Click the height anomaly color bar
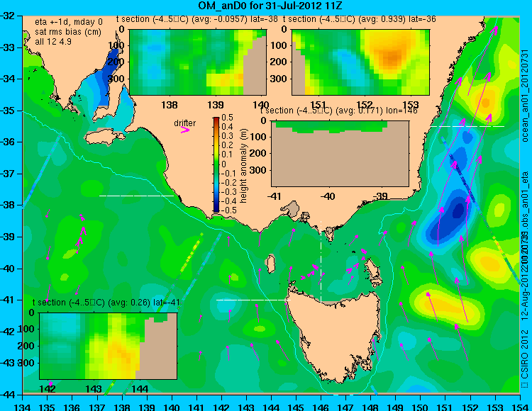Viewport: 532px width, 411px height. (216, 164)
